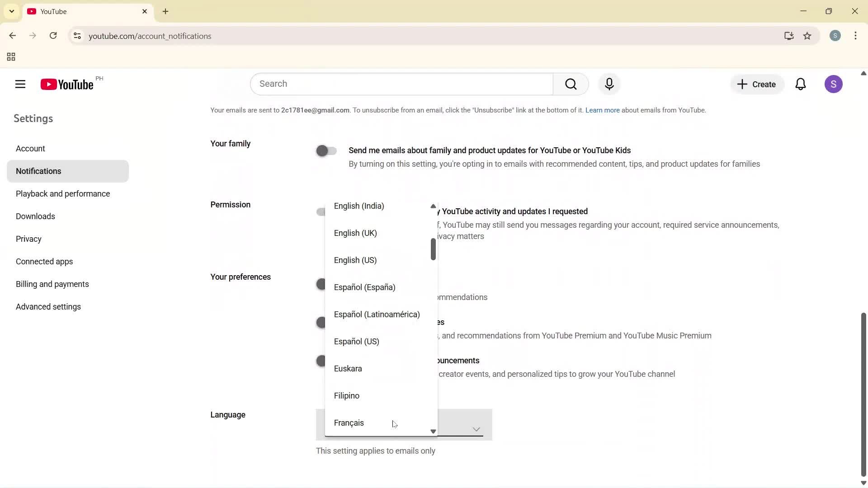The height and width of the screenshot is (488, 868).
Task: Bookmark this page with the star icon
Action: click(x=808, y=36)
